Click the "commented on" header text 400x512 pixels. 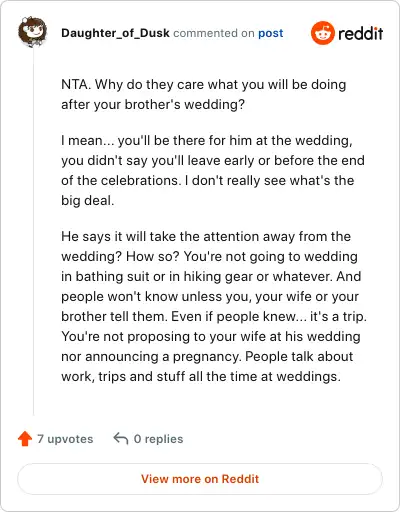[x=214, y=33]
